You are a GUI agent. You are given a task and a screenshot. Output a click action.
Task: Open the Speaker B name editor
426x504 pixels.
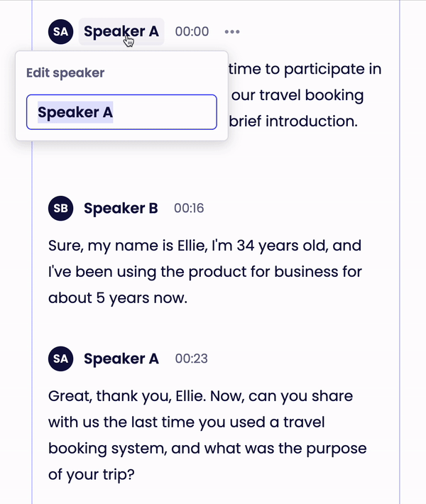point(121,208)
